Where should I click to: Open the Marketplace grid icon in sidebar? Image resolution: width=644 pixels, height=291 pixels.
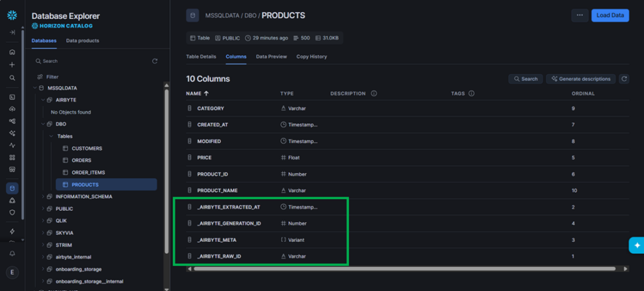click(12, 157)
